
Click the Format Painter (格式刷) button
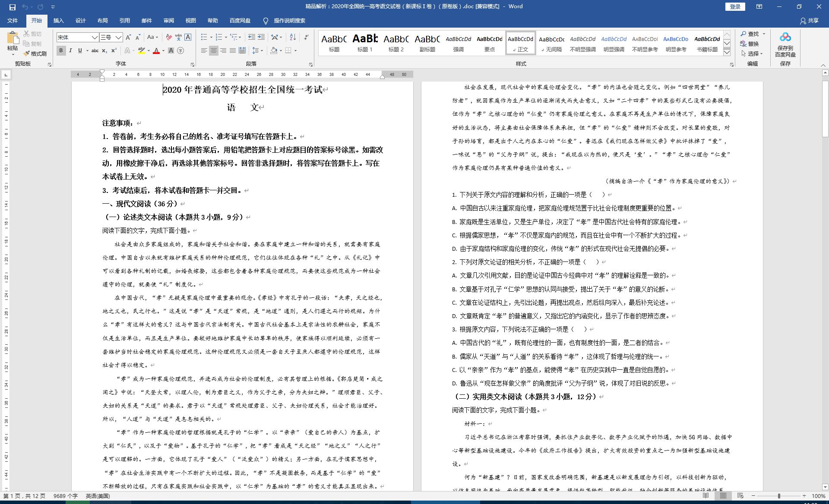pyautogui.click(x=35, y=54)
